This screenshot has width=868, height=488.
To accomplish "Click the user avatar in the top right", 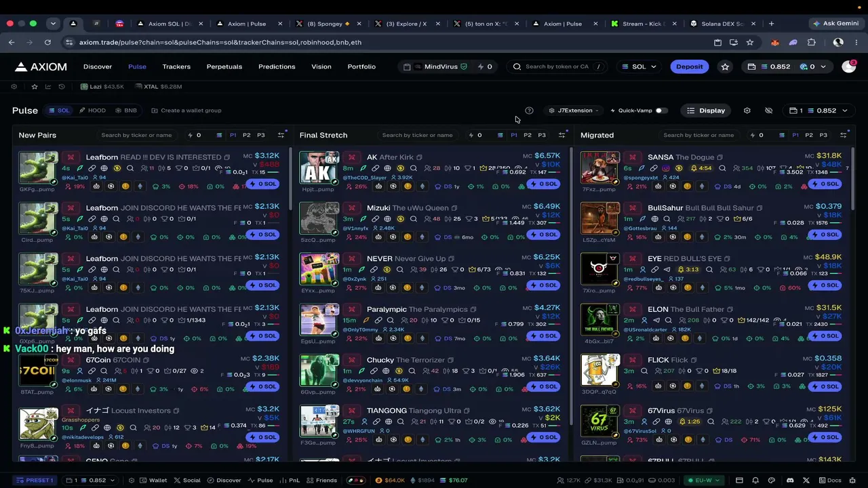I will tap(848, 66).
